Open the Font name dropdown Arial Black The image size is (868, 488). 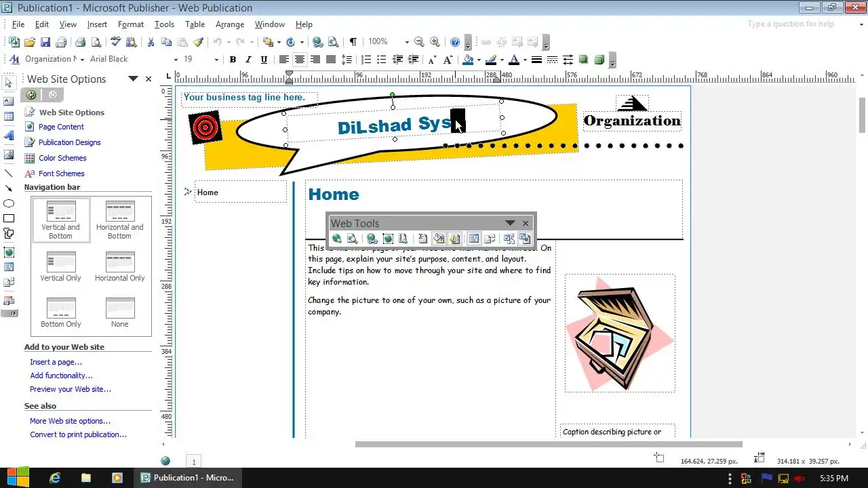[x=176, y=60]
